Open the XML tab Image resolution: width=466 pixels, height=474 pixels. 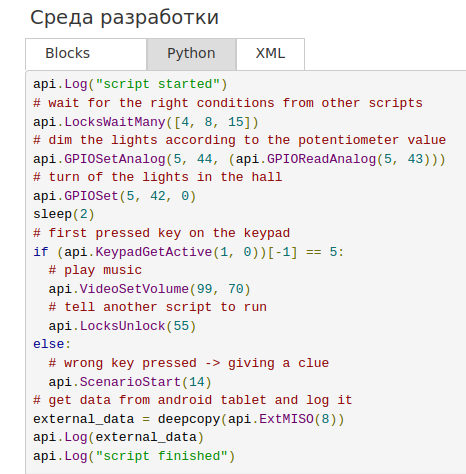tap(270, 54)
